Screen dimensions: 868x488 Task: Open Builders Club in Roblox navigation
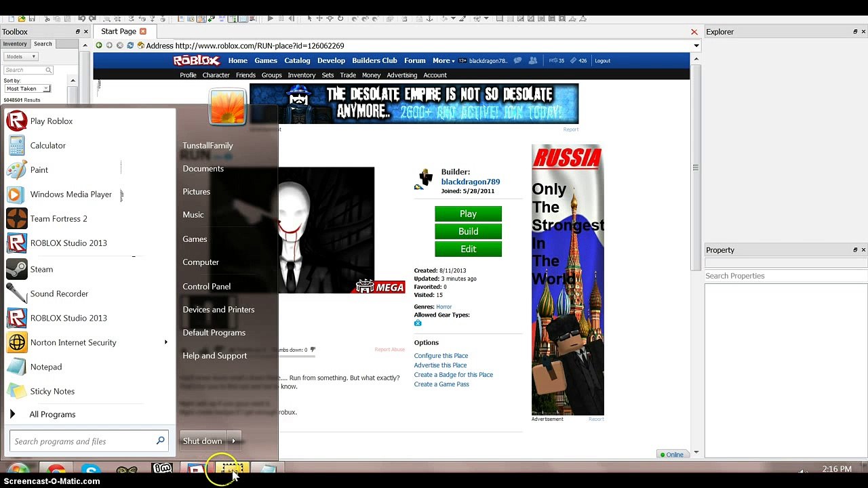pyautogui.click(x=374, y=60)
